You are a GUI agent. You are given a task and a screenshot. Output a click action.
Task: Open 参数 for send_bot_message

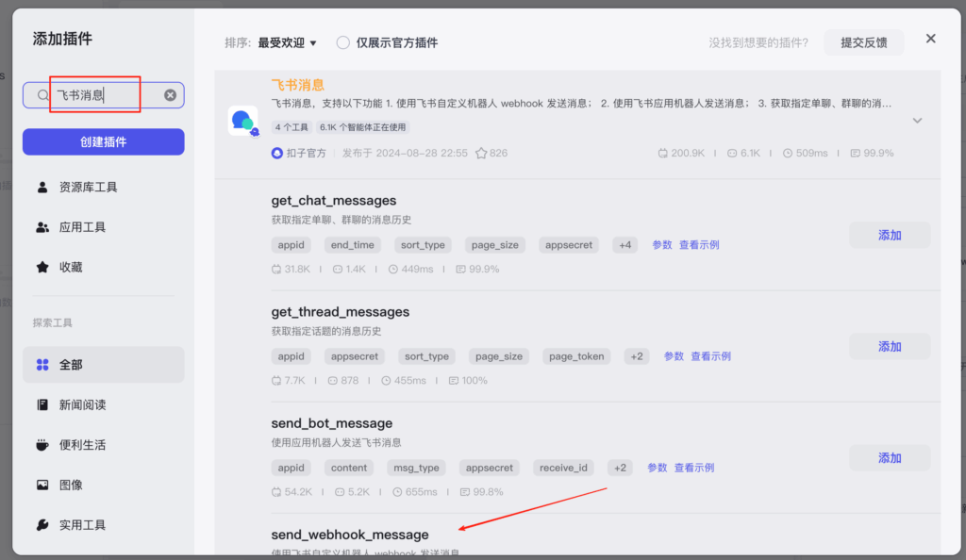click(657, 468)
